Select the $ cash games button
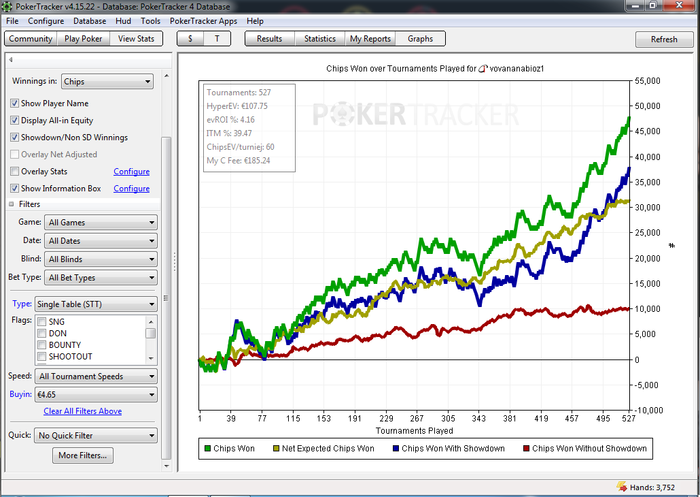 190,39
